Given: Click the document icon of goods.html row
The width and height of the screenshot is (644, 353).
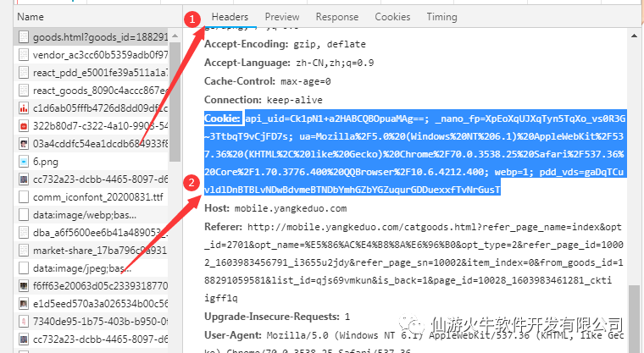Looking at the screenshot, I should coord(24,37).
